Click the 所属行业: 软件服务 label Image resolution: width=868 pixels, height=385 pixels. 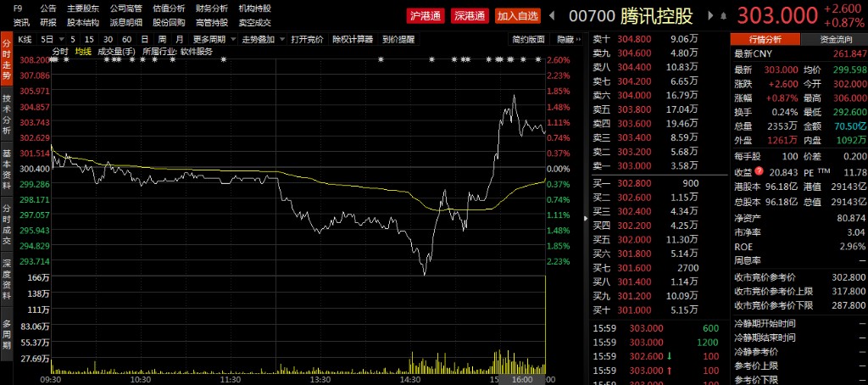(x=177, y=51)
